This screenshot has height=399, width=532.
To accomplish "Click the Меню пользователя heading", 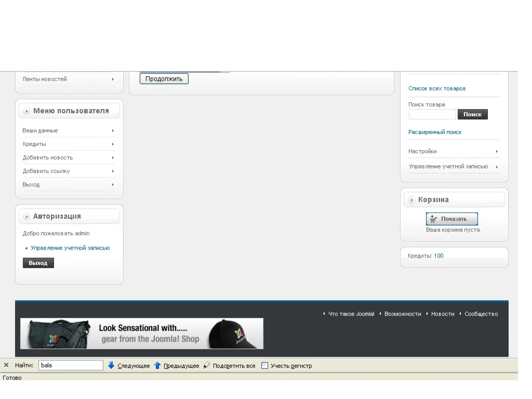I will tap(71, 111).
